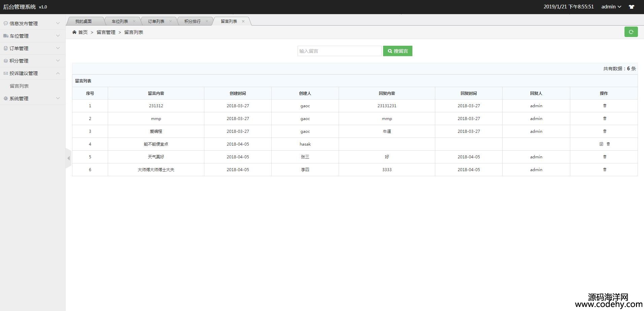
Task: Go to 首页 in the breadcrumb
Action: pyautogui.click(x=83, y=32)
